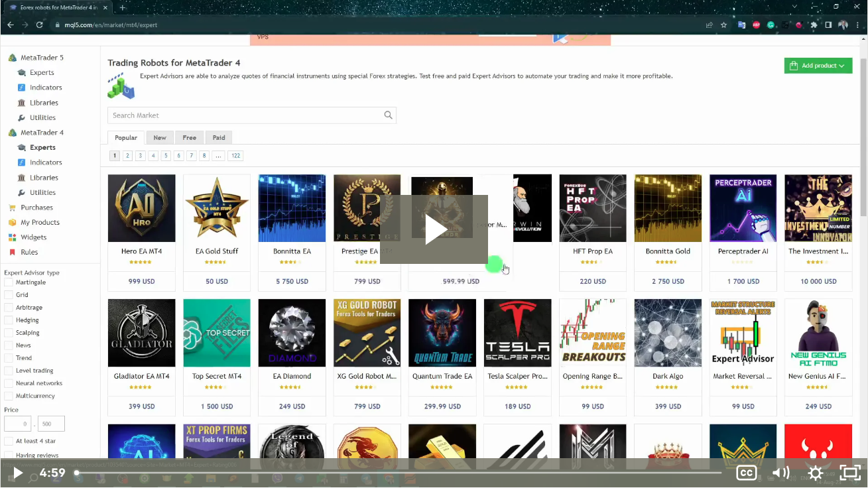Open the Add product dropdown

point(818,66)
